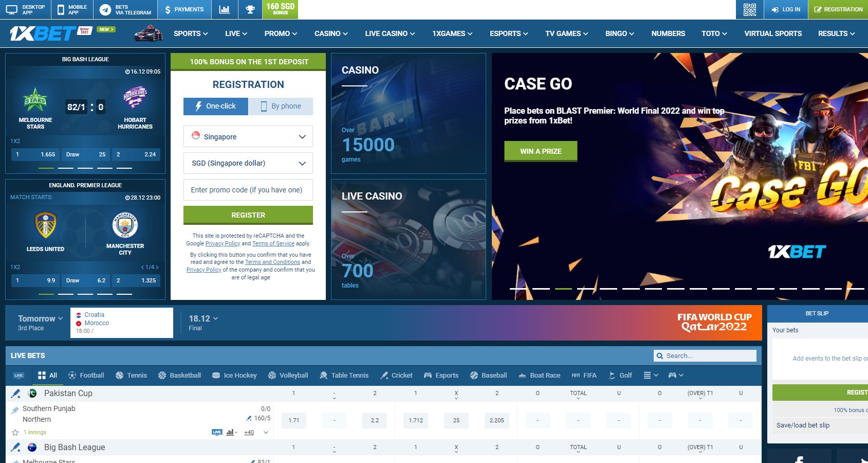Bet on Manchester City at 1.325
Image resolution: width=868 pixels, height=463 pixels.
pos(136,280)
